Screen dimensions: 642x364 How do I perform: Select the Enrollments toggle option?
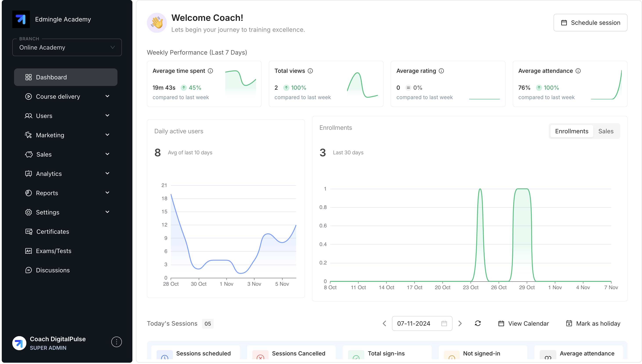coord(572,131)
